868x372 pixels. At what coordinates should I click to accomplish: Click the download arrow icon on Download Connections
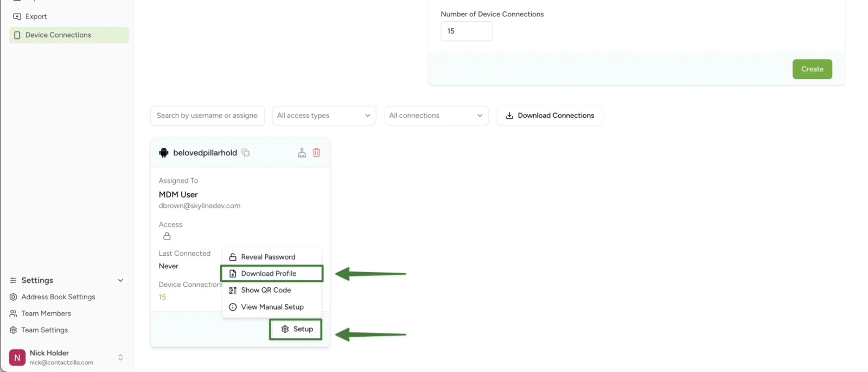tap(509, 115)
